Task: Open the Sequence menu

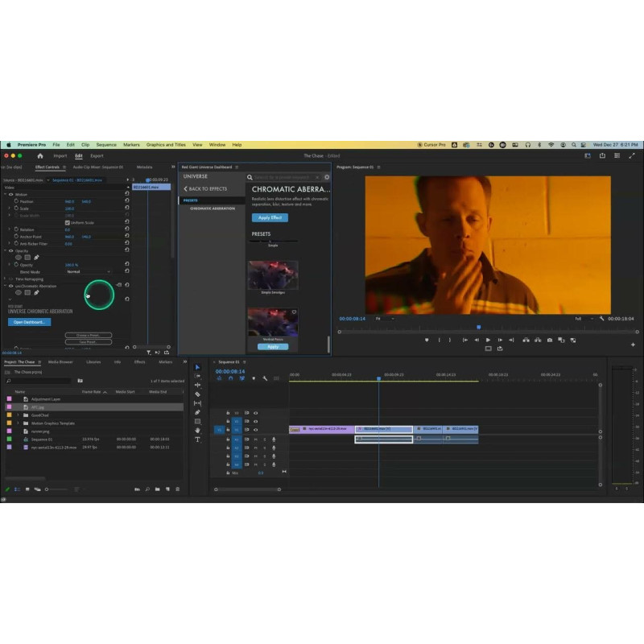Action: click(106, 145)
